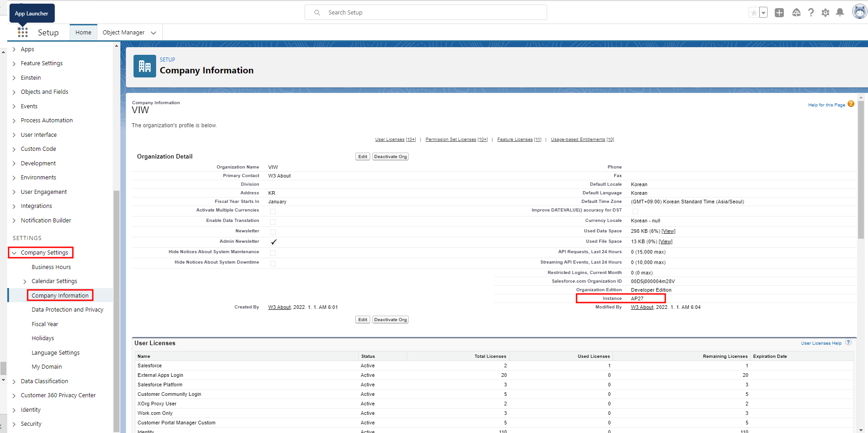This screenshot has width=868, height=433.
Task: Expand the Data Classification node
Action: 14,381
